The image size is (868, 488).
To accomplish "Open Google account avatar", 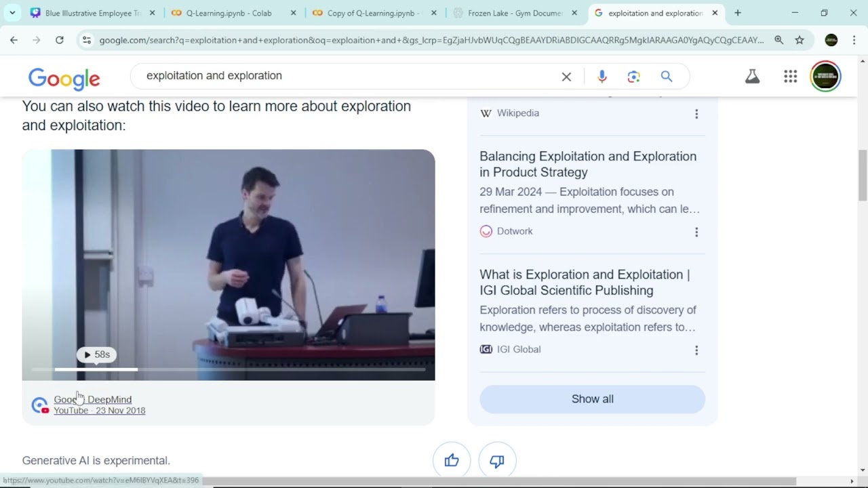I will pyautogui.click(x=825, y=76).
